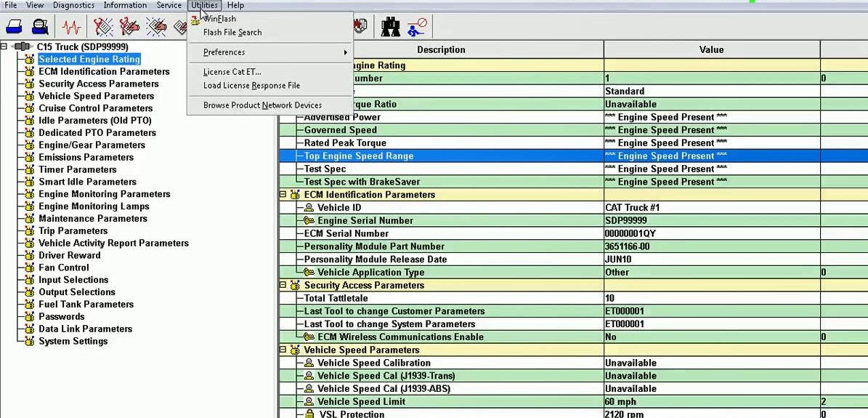Click the Vehicle Speed Limit row icon
This screenshot has width=868, height=418.
pyautogui.click(x=309, y=402)
